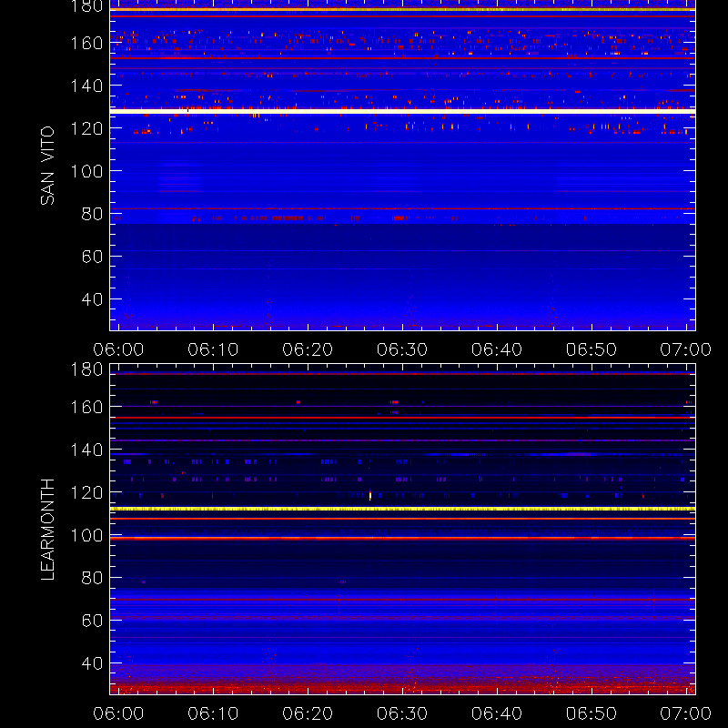
Task: Click 06:20 time label under SAN VITO plot
Action: click(x=308, y=349)
